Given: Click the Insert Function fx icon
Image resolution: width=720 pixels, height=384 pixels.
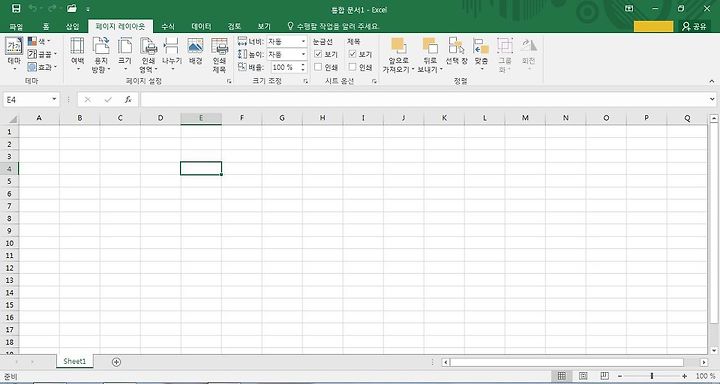Looking at the screenshot, I should click(128, 99).
